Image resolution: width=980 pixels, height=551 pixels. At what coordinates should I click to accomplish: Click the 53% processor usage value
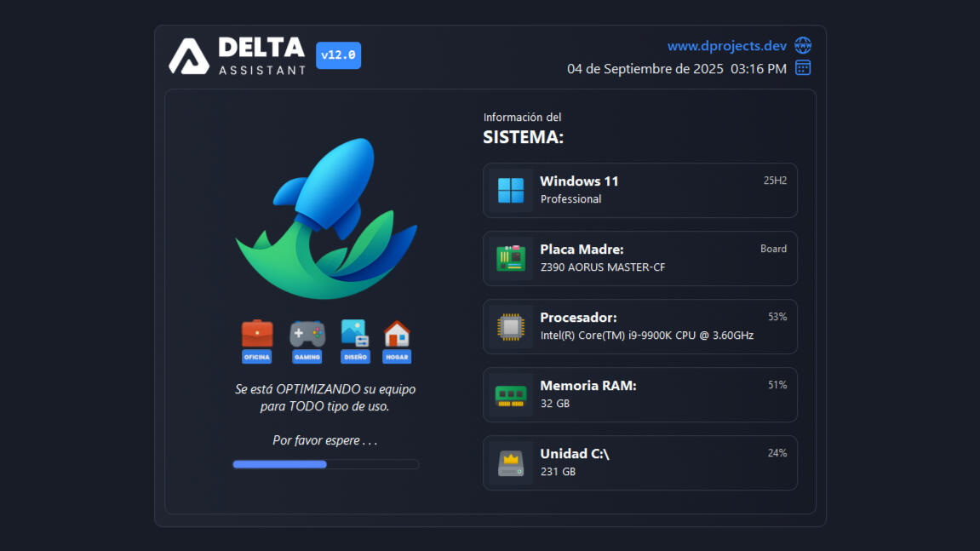777,317
